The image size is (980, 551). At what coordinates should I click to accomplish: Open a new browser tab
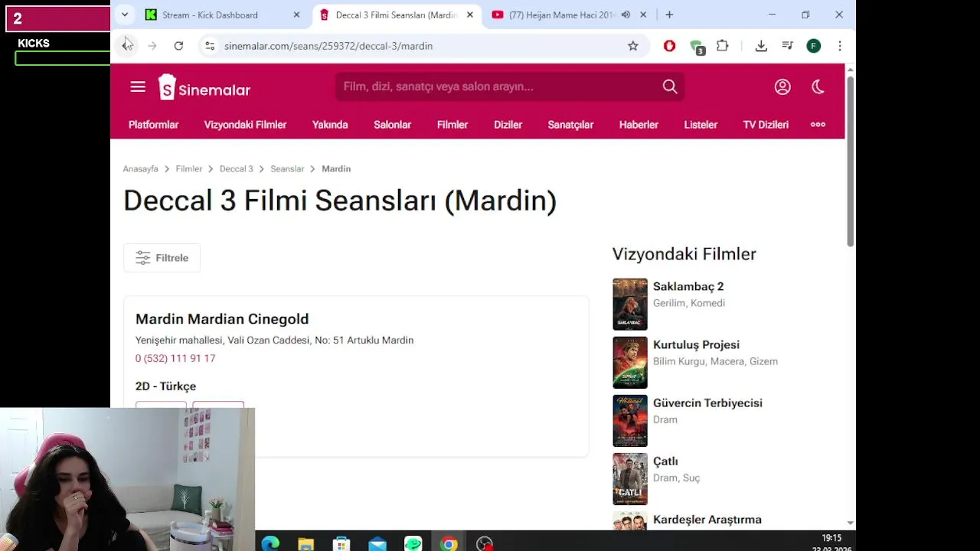(669, 15)
